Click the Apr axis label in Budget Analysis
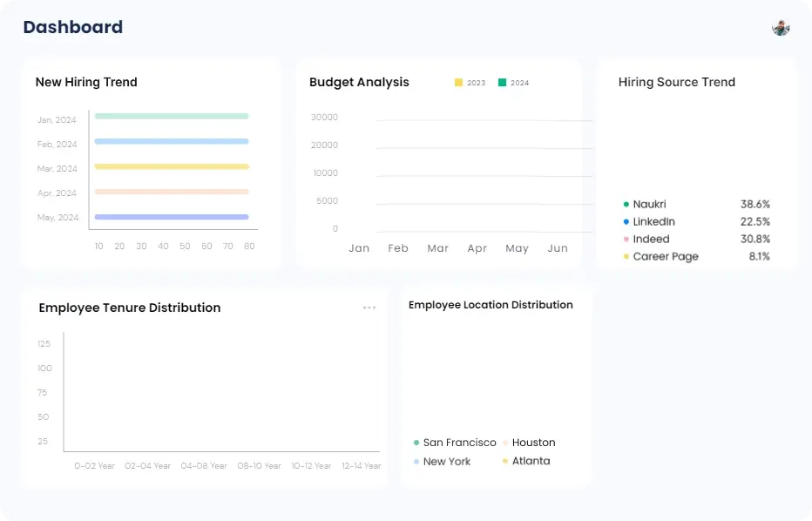The height and width of the screenshot is (521, 812). [x=477, y=248]
